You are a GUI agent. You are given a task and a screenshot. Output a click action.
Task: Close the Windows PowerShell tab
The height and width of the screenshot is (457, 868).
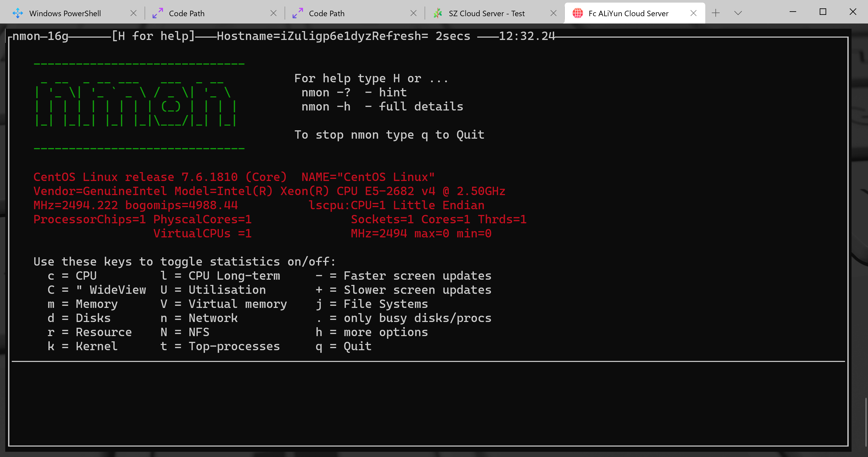(x=133, y=13)
